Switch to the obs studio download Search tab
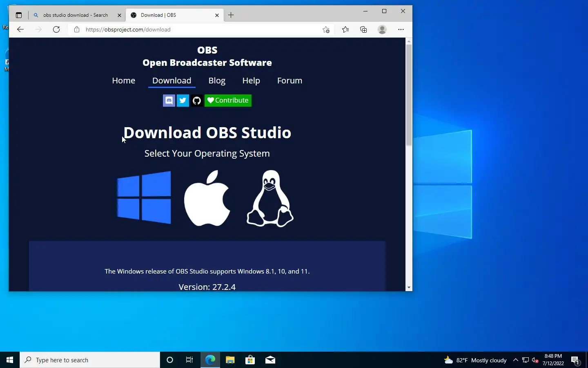Image resolution: width=588 pixels, height=368 pixels. 76,15
